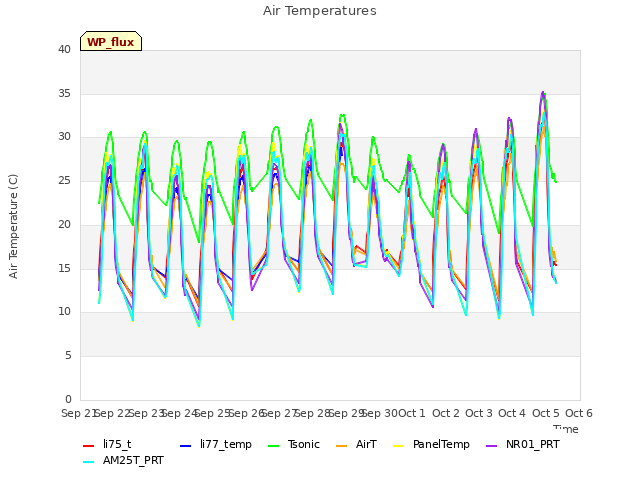Click the Air Temperatures chart title
This screenshot has width=640, height=480.
320,11
